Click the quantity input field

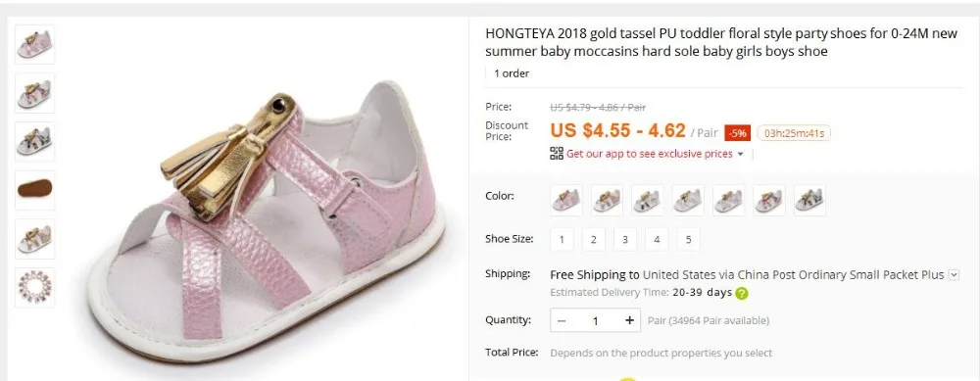595,320
